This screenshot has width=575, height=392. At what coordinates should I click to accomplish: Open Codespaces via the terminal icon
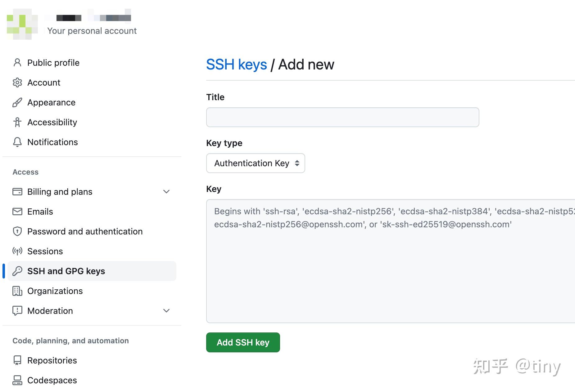pyautogui.click(x=17, y=380)
